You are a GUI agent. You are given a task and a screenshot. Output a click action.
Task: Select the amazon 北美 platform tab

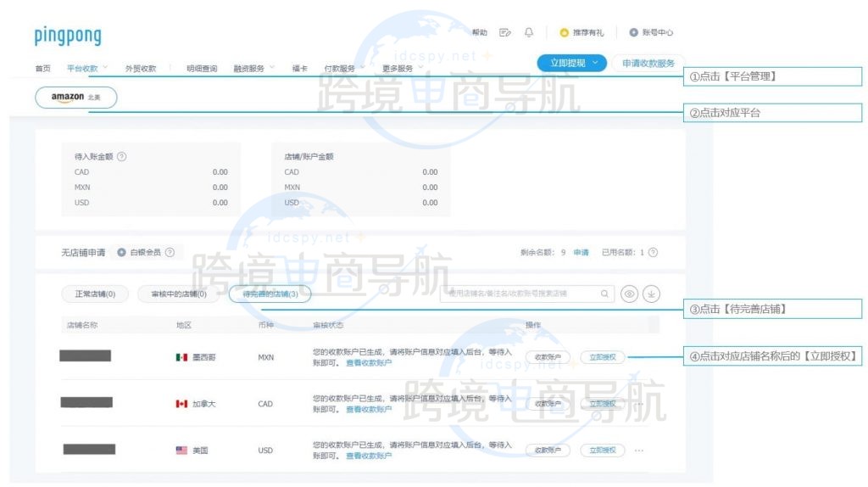pos(76,98)
